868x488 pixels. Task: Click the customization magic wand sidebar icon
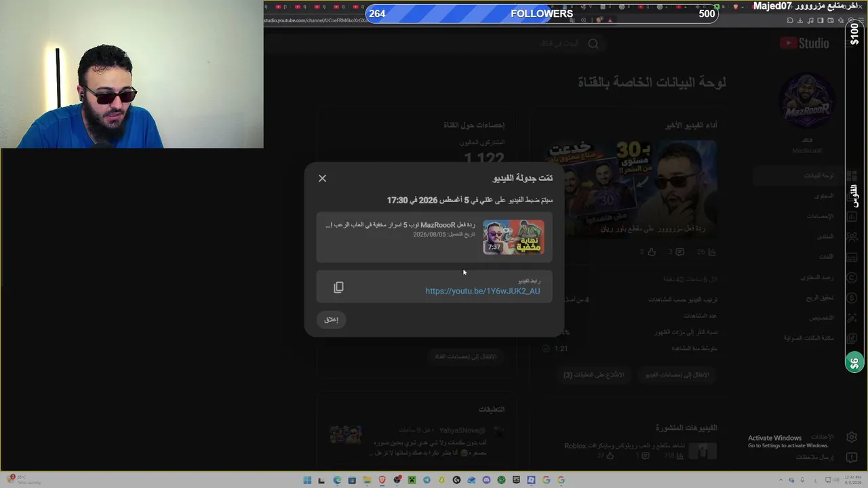click(852, 318)
